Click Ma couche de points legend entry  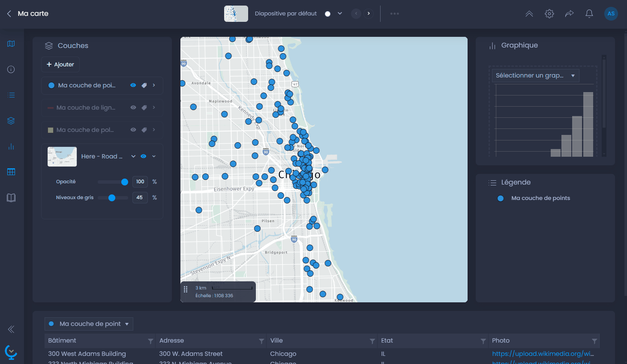point(540,198)
